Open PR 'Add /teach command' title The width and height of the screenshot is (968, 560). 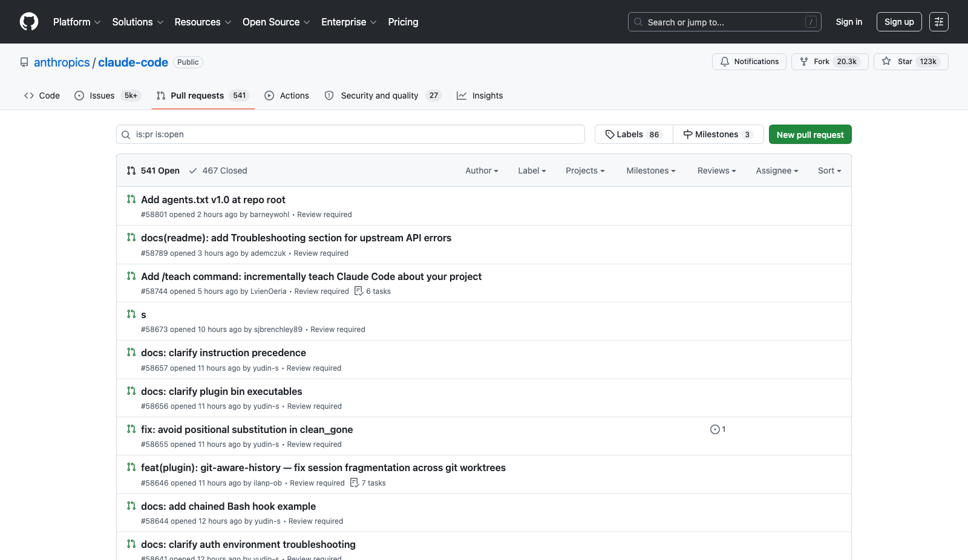[311, 276]
